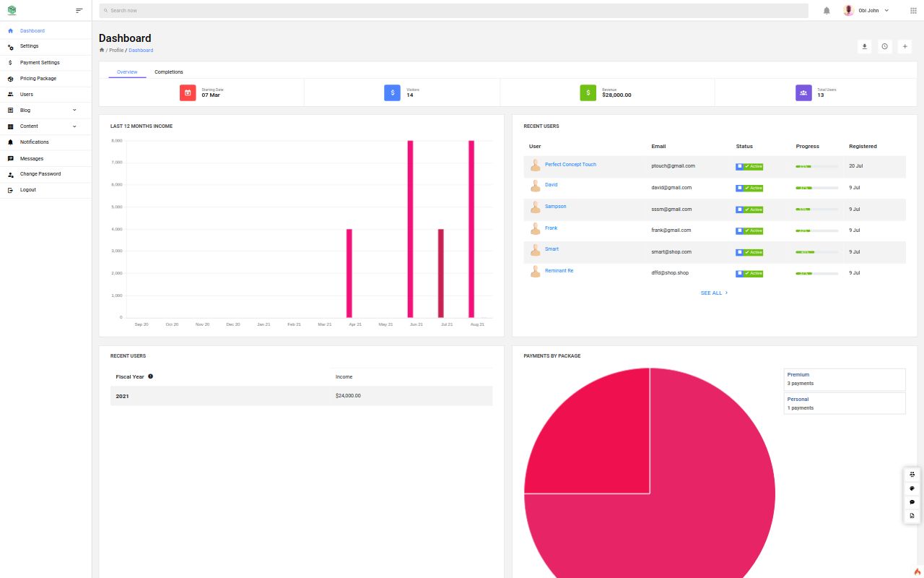924x578 pixels.
Task: Toggle the status checkbox for Perfect Concept Touch
Action: (740, 166)
